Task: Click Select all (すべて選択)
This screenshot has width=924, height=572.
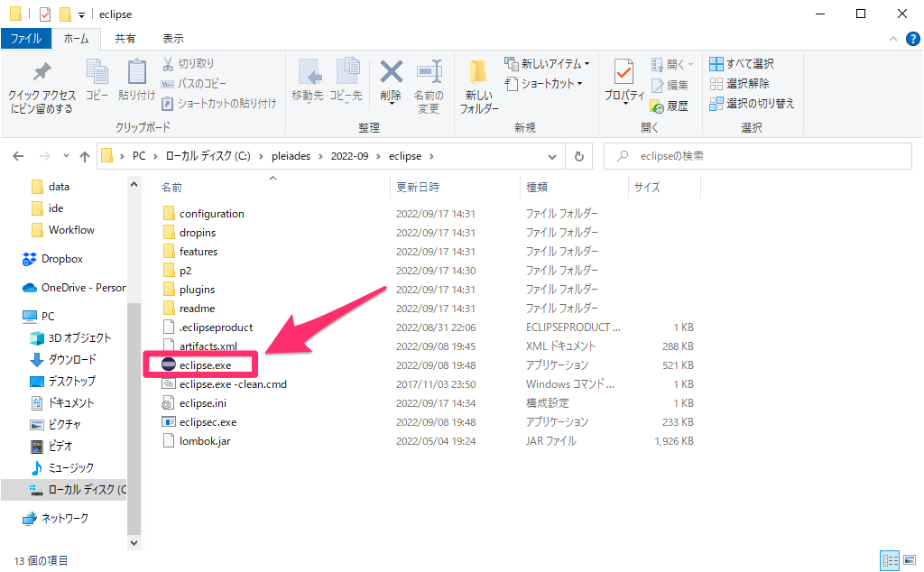Action: click(742, 64)
